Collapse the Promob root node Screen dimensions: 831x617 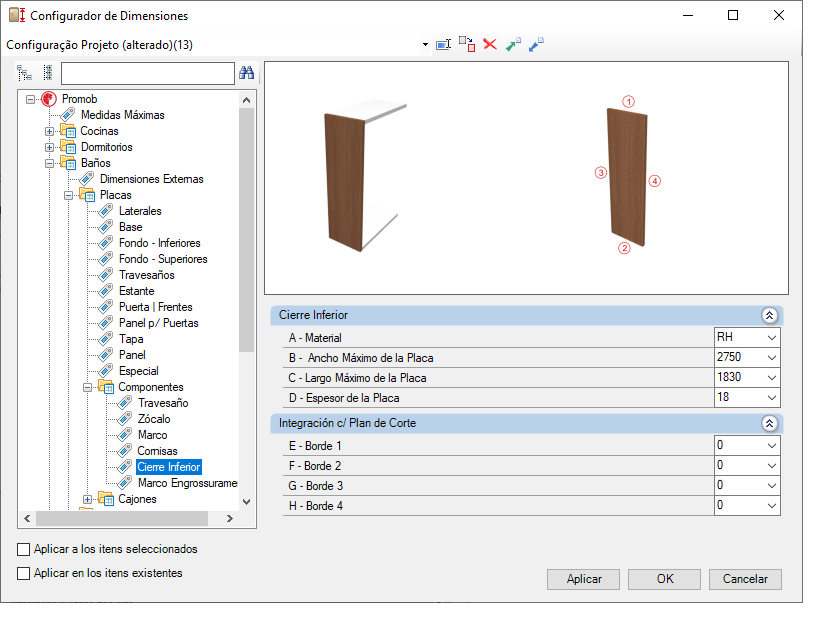point(30,99)
